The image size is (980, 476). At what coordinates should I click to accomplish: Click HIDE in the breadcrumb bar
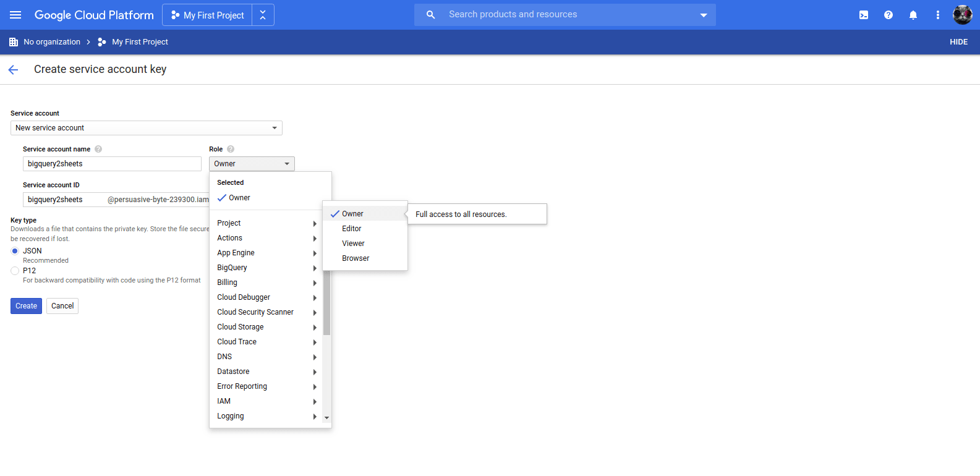tap(958, 42)
